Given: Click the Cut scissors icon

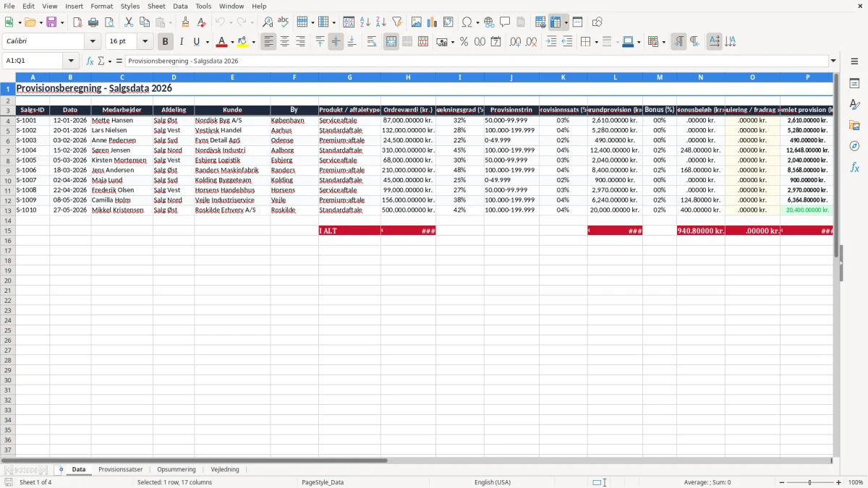Looking at the screenshot, I should point(129,22).
